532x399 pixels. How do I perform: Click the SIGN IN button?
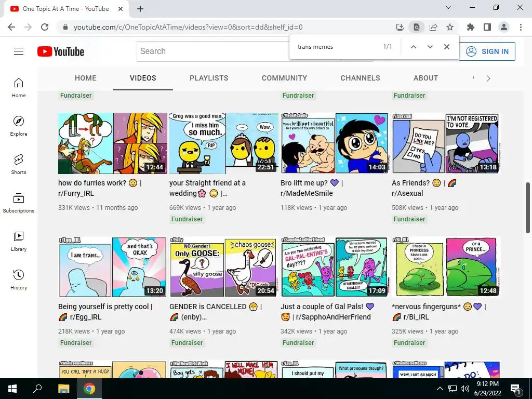coord(487,51)
